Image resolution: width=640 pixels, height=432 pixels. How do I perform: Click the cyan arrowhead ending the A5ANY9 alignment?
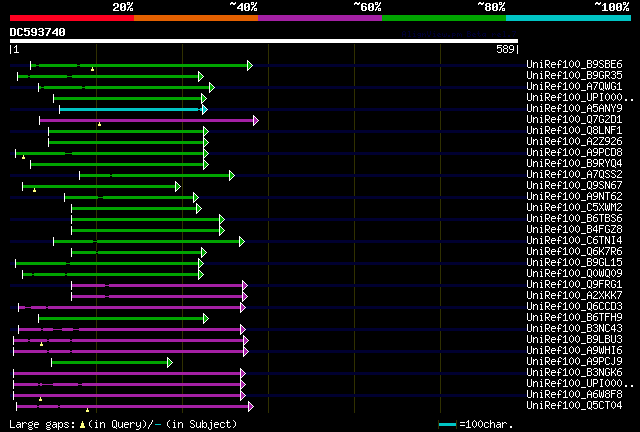click(x=204, y=109)
